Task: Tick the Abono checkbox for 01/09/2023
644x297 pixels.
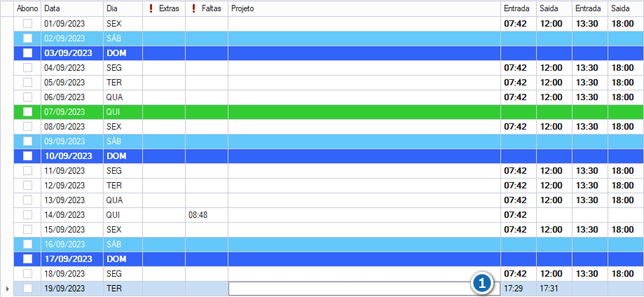Action: point(27,24)
